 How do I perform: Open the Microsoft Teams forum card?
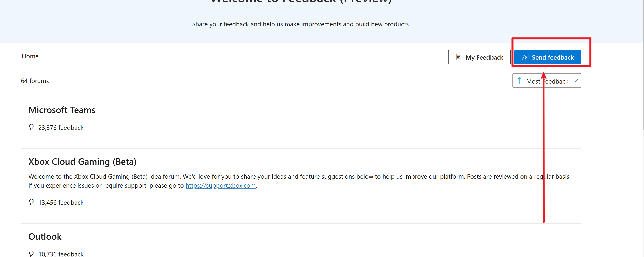pos(62,110)
